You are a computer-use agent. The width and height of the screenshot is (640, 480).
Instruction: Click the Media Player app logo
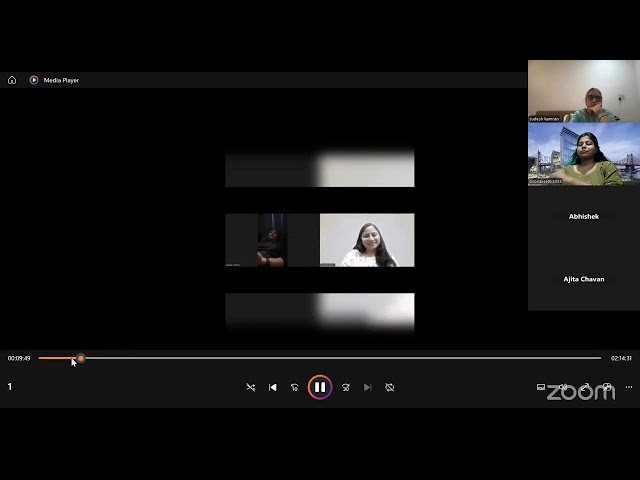click(33, 80)
